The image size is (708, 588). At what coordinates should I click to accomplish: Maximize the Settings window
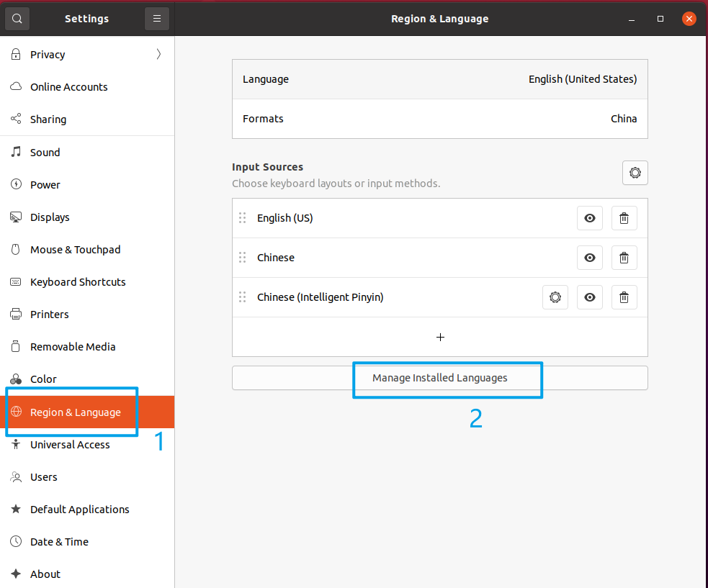[x=660, y=19]
